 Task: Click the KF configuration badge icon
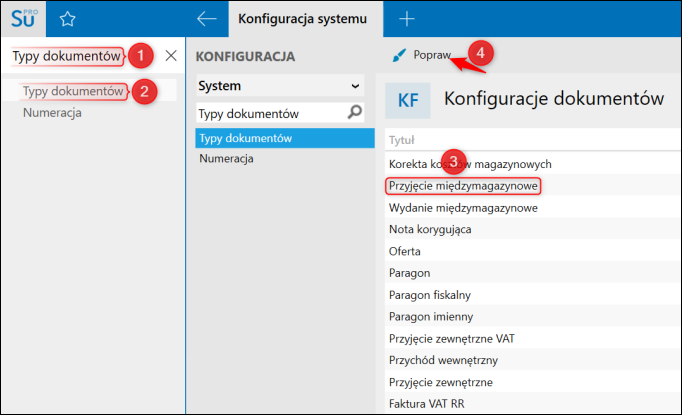(408, 100)
